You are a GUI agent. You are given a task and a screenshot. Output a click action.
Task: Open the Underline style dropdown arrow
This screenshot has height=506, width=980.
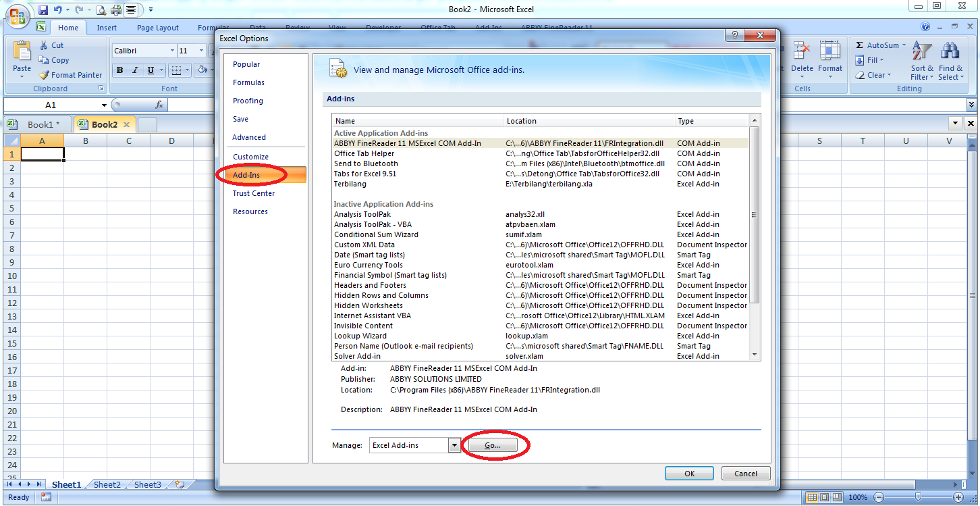pyautogui.click(x=161, y=70)
